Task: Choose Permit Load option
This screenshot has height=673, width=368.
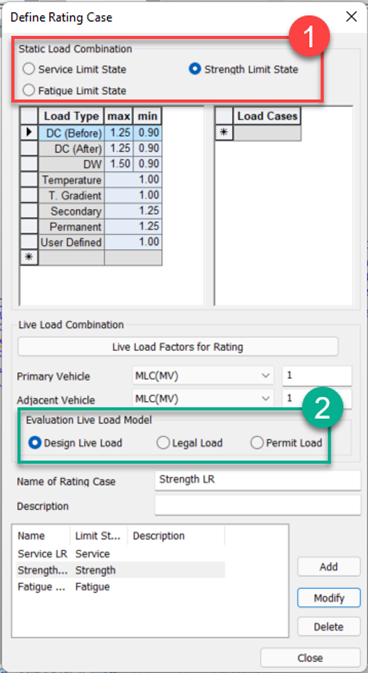Action: coord(257,443)
